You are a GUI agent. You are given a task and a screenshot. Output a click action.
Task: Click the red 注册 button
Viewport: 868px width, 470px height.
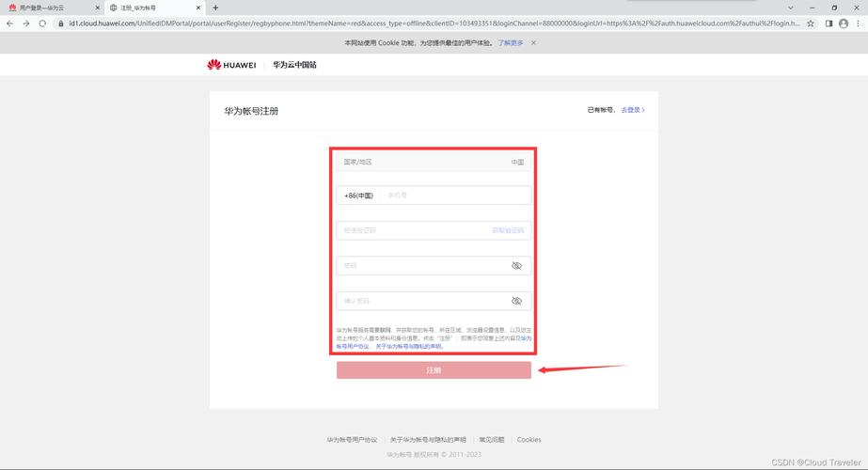tap(434, 370)
